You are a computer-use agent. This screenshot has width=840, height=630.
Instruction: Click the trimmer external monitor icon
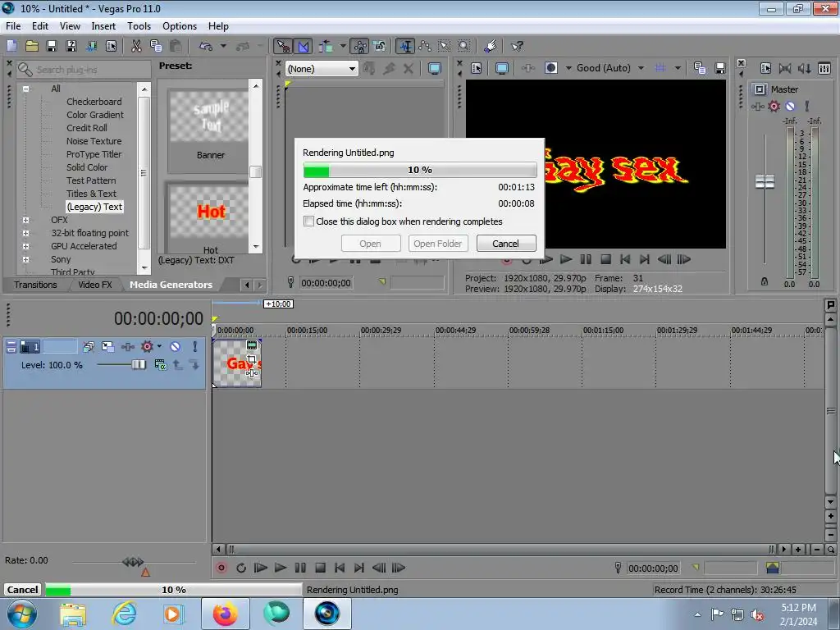click(435, 69)
